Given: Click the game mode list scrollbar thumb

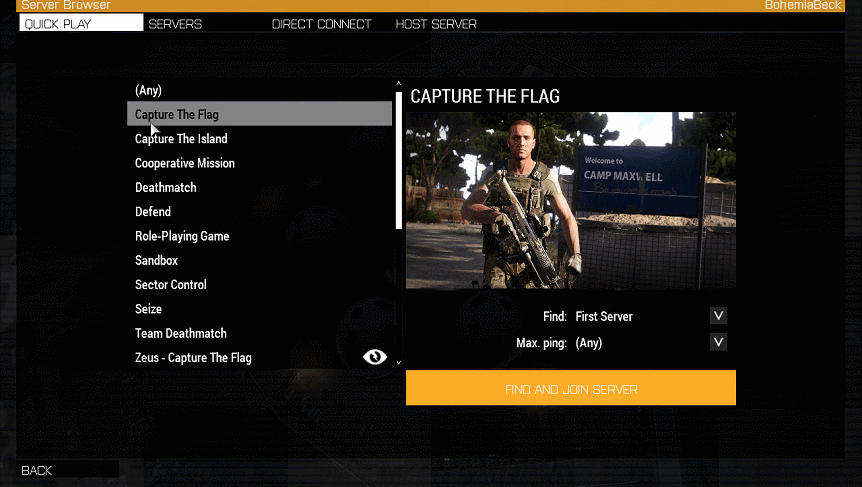Looking at the screenshot, I should click(399, 161).
